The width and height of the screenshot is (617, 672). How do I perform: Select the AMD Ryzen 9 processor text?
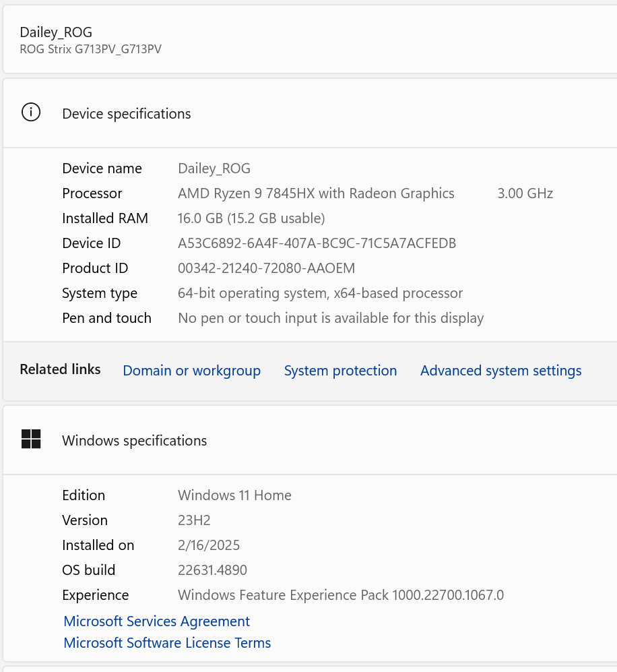(x=316, y=193)
